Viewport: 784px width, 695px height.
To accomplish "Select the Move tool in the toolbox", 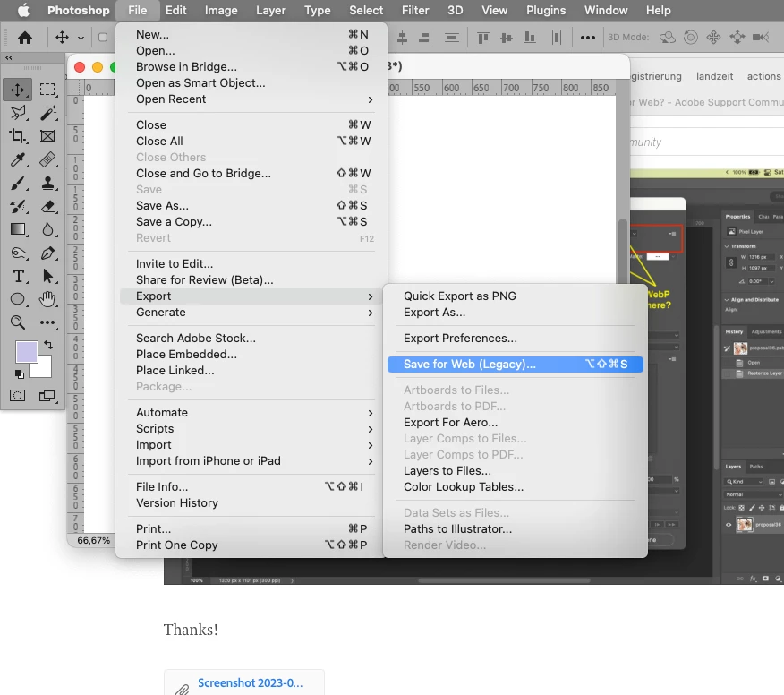I will pyautogui.click(x=18, y=90).
